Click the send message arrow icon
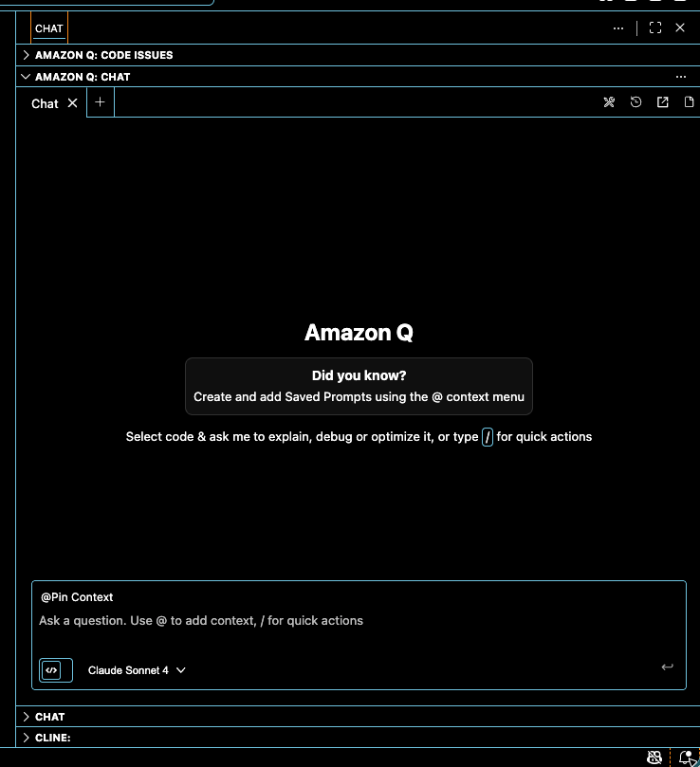Screen dimensions: 700x767 click(667, 667)
